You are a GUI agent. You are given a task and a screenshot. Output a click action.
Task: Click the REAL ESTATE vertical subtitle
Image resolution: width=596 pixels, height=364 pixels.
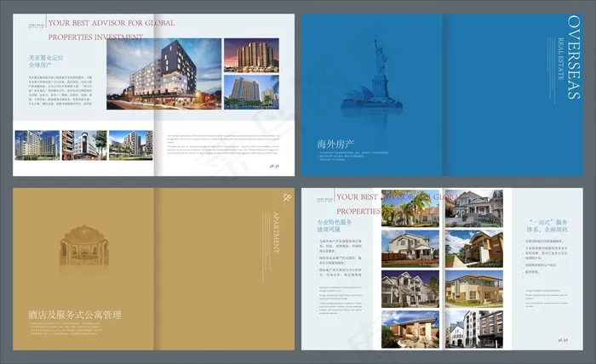pyautogui.click(x=560, y=59)
